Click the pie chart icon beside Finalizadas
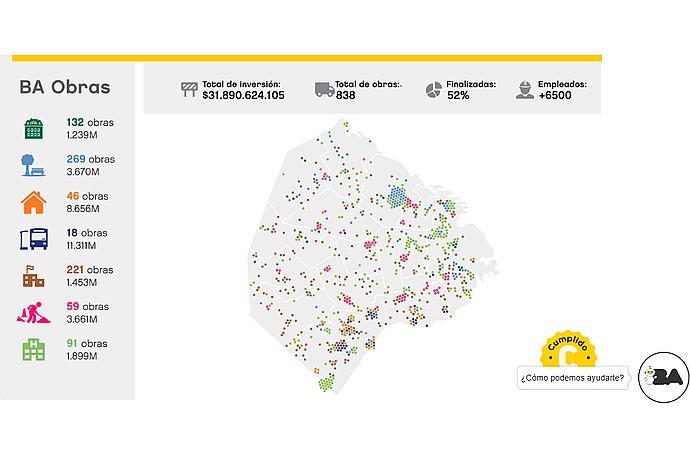The image size is (690, 460). [434, 90]
